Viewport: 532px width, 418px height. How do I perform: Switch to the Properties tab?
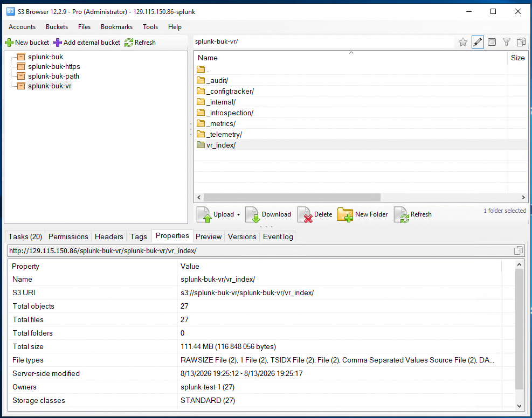[x=172, y=235]
